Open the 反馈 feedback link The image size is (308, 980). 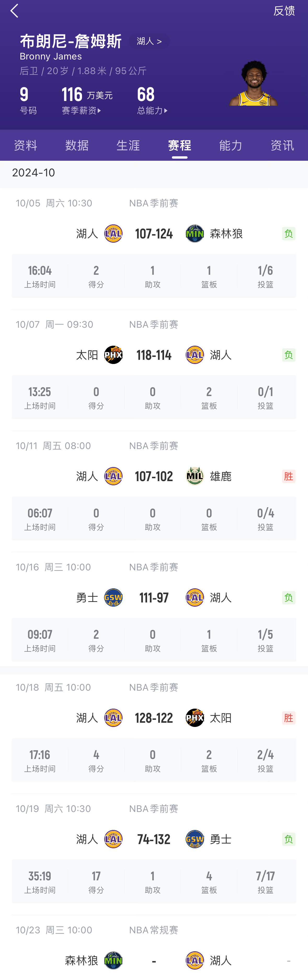(284, 11)
